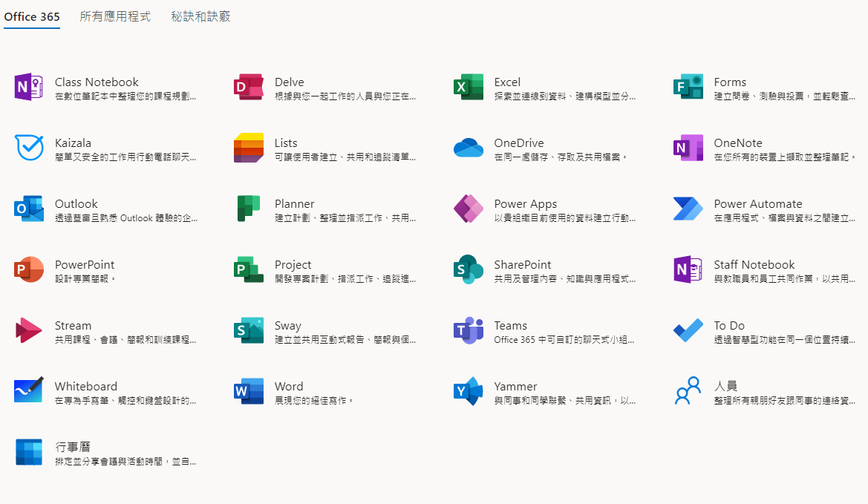
Task: Click the PowerPoint title link
Action: pos(85,264)
